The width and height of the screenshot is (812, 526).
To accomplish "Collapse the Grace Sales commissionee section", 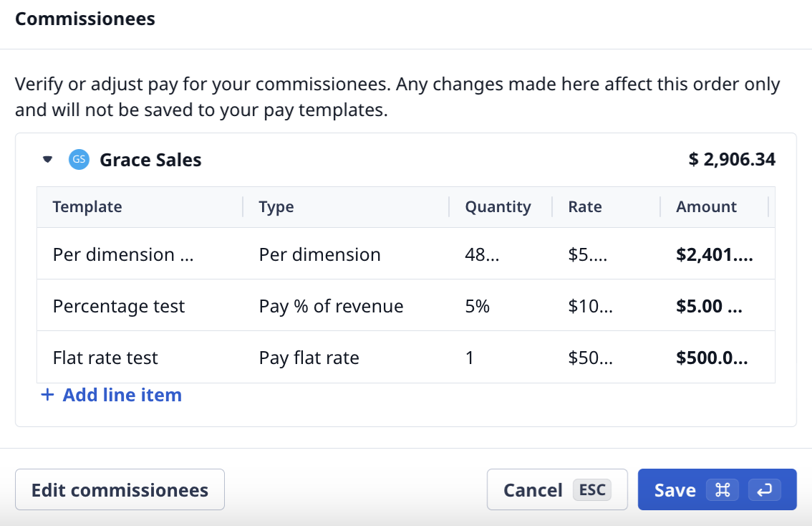I will (x=48, y=160).
